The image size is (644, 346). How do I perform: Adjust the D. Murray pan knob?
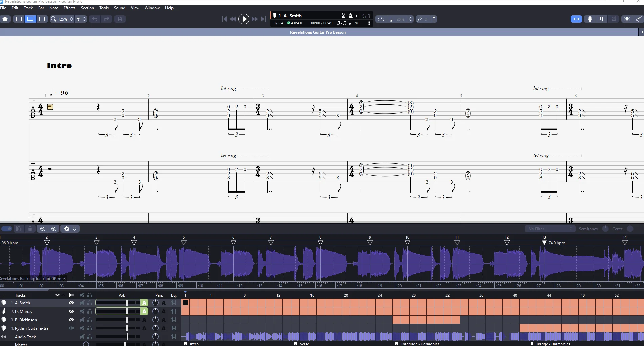point(155,311)
